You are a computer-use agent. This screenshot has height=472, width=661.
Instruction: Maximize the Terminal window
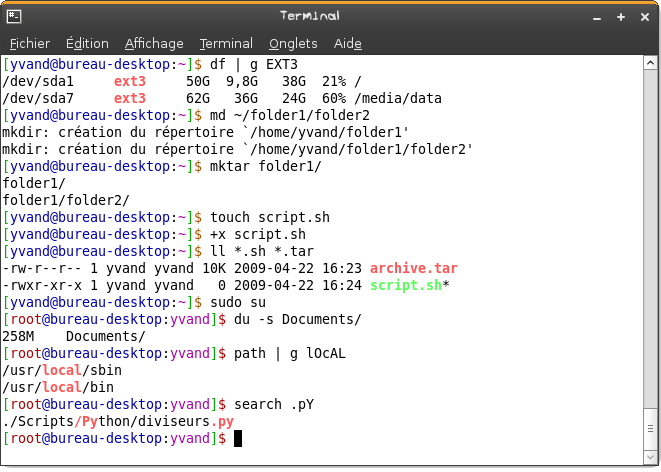pos(620,16)
